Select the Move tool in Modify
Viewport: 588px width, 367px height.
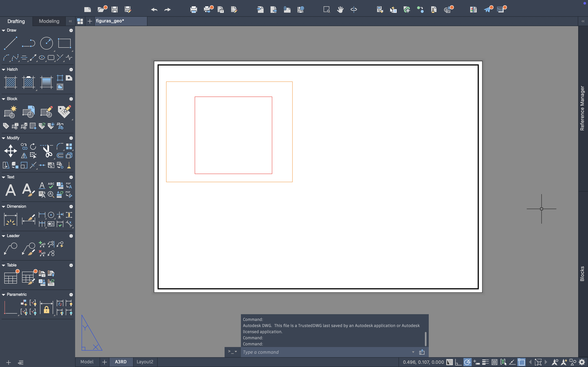(10, 150)
